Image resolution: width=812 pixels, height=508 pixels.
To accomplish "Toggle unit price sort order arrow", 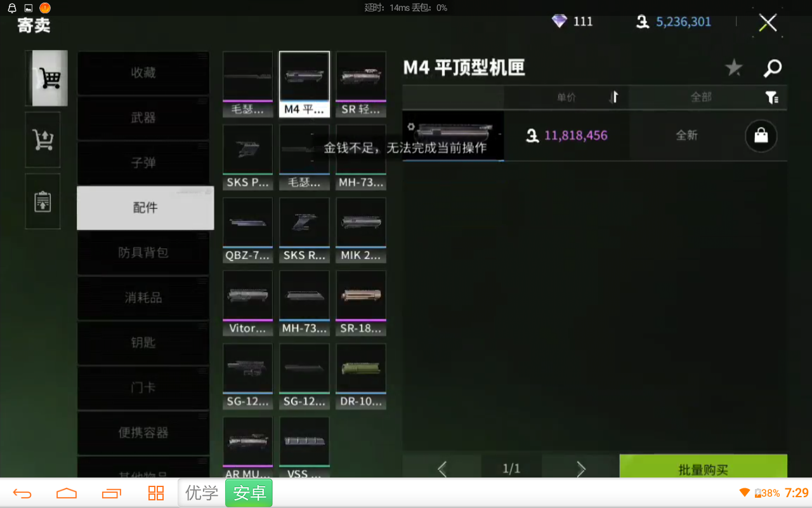I will click(x=613, y=97).
